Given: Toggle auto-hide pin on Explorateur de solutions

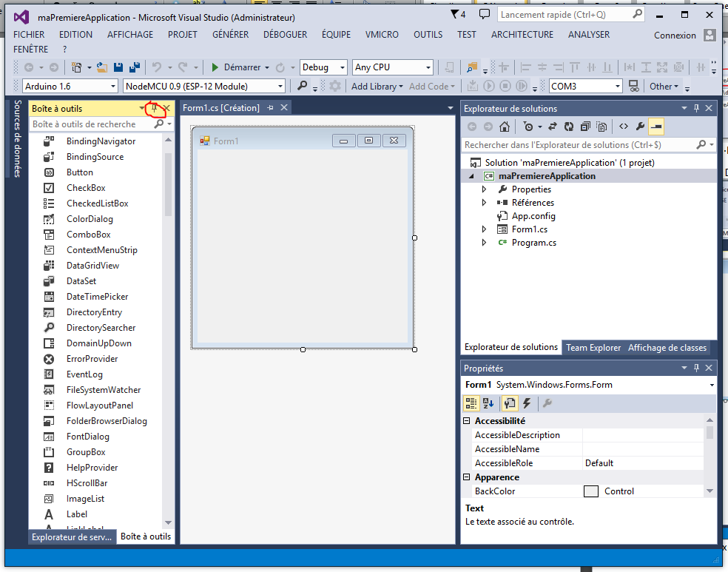Looking at the screenshot, I should click(x=696, y=108).
